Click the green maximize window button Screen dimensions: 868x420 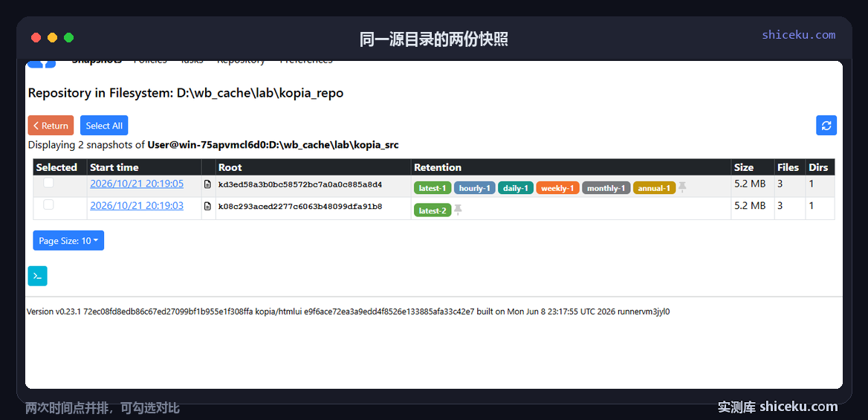[68, 38]
